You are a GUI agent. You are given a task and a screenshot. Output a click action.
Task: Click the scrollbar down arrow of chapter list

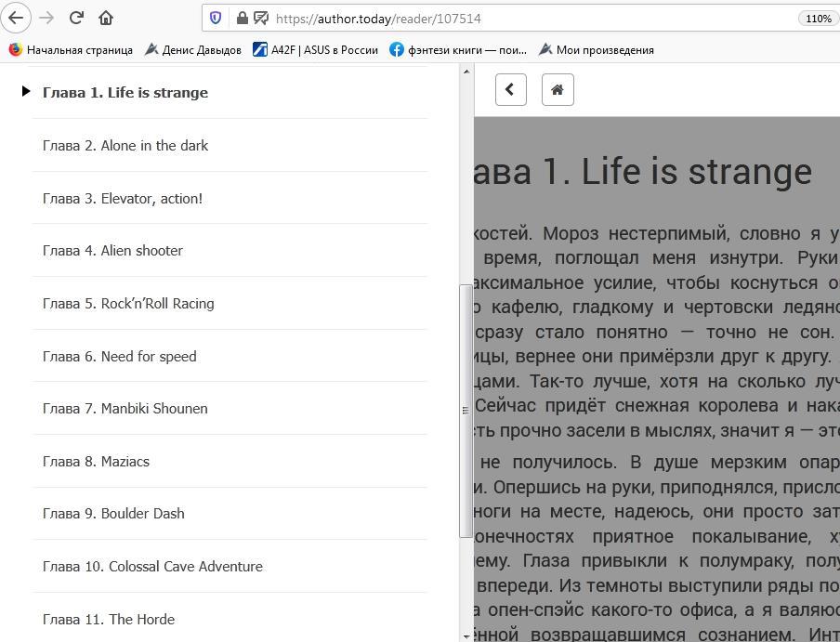(466, 635)
